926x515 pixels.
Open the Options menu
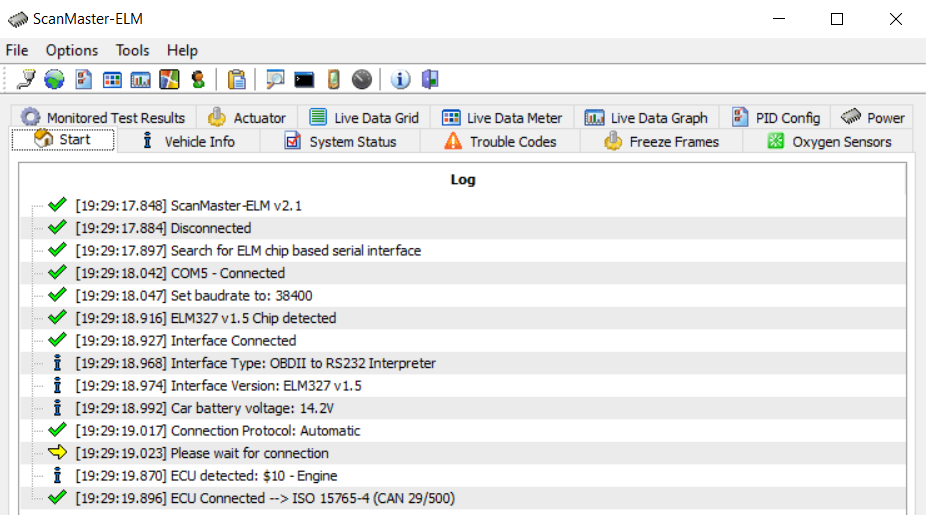pyautogui.click(x=72, y=50)
